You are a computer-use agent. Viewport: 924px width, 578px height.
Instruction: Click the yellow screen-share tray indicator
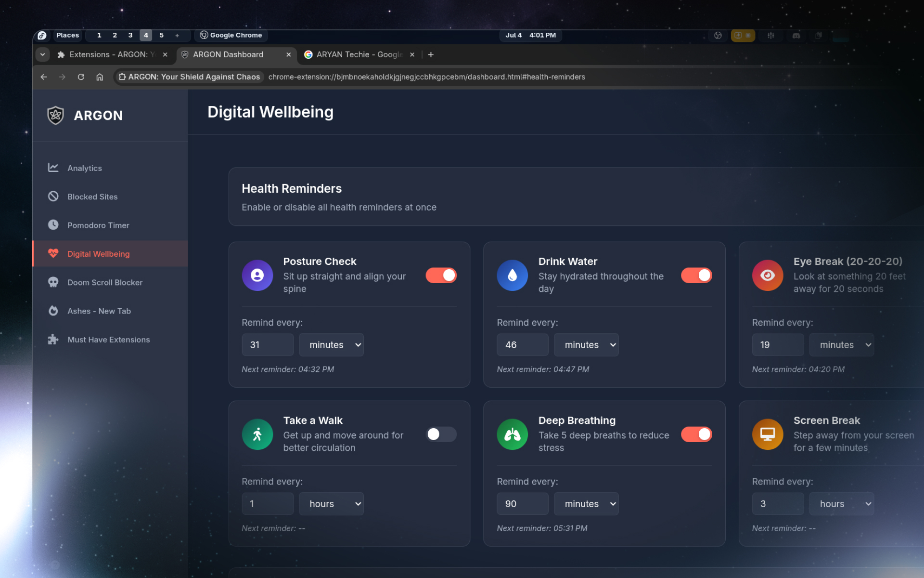(x=743, y=35)
